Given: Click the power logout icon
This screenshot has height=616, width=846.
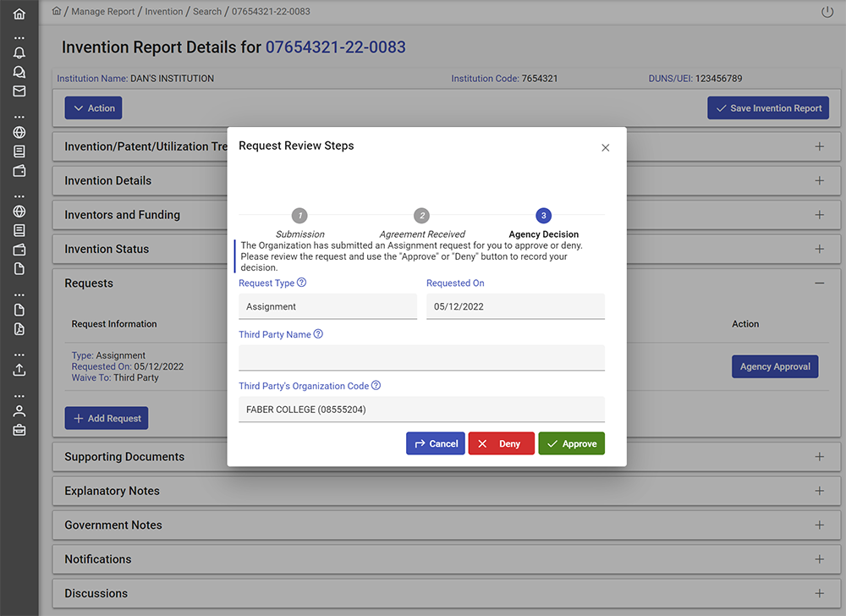Looking at the screenshot, I should (827, 12).
